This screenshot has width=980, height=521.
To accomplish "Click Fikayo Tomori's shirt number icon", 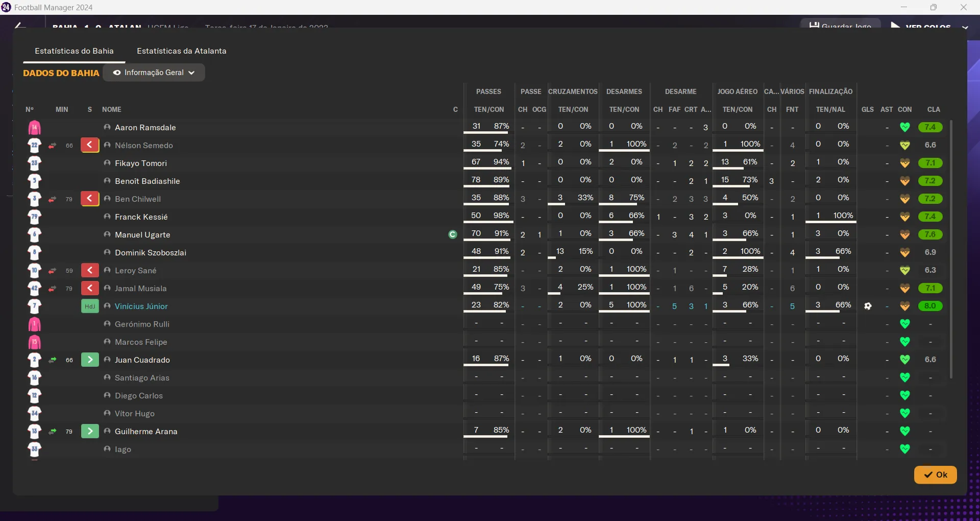I will pos(34,163).
